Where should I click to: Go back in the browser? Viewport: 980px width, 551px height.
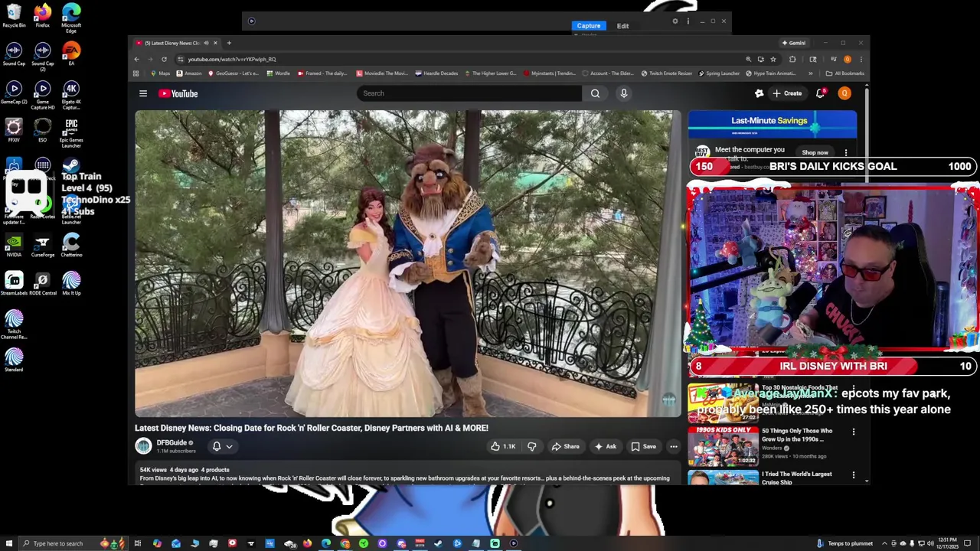(136, 59)
